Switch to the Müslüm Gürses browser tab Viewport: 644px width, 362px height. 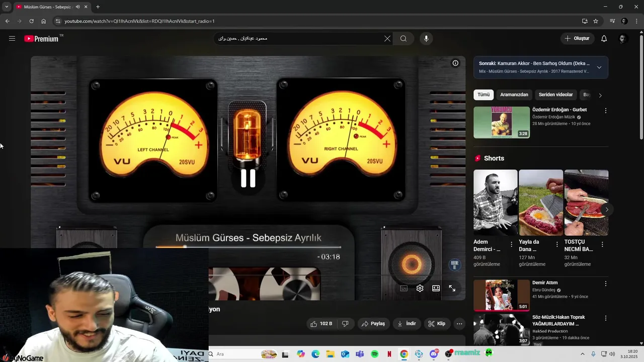pyautogui.click(x=48, y=7)
